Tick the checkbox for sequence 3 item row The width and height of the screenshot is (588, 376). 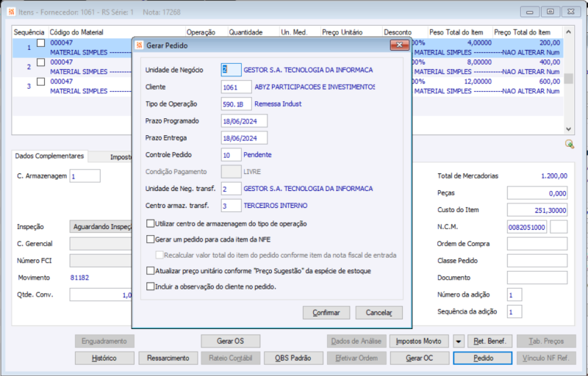point(41,82)
